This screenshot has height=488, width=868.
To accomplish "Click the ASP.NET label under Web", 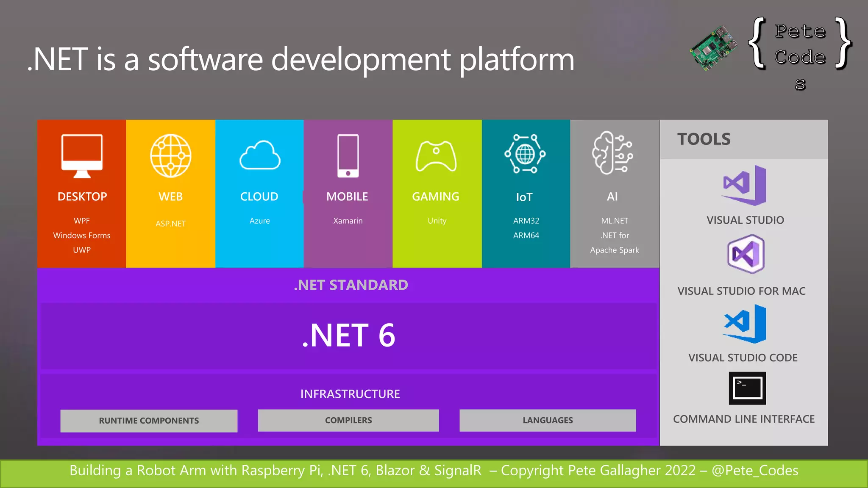I will 170,224.
